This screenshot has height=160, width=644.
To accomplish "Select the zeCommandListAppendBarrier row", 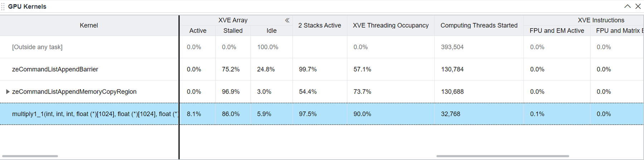I will tap(55, 69).
